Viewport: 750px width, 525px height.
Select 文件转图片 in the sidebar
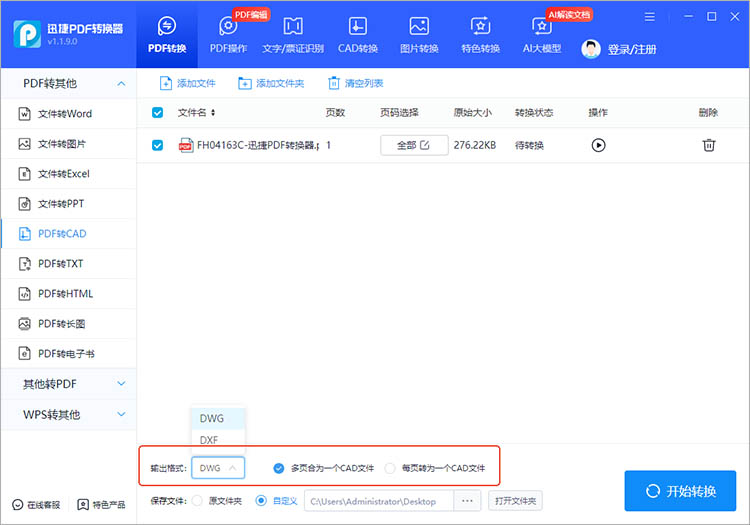pos(68,144)
